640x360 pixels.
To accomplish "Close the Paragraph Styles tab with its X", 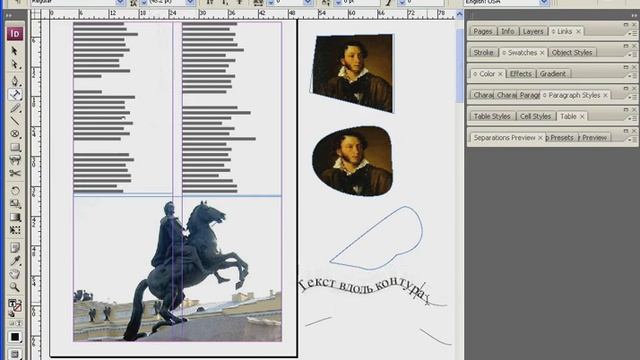I will click(x=605, y=95).
